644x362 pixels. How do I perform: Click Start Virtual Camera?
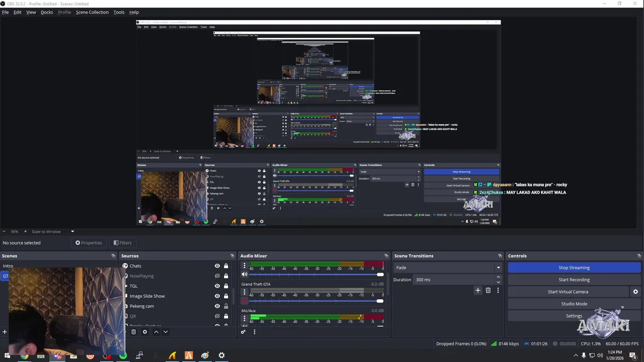pos(568,292)
